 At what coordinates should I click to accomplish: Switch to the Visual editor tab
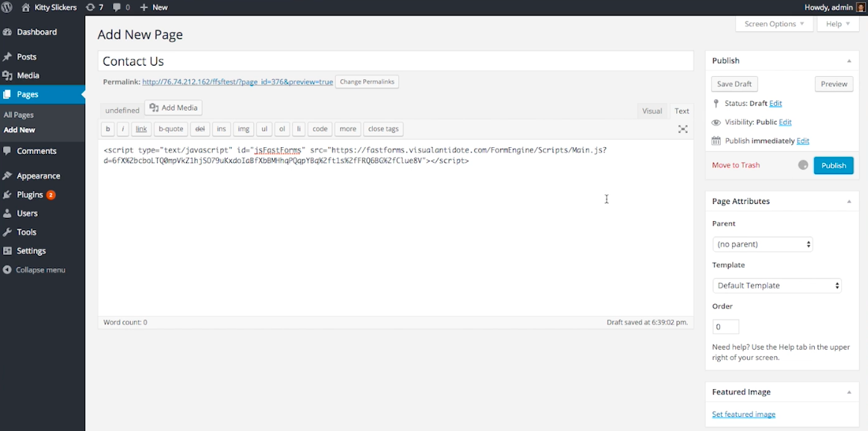tap(651, 111)
